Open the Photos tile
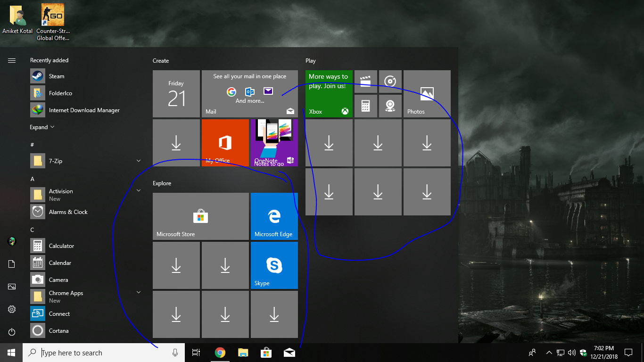This screenshot has height=362, width=644. coord(427,94)
